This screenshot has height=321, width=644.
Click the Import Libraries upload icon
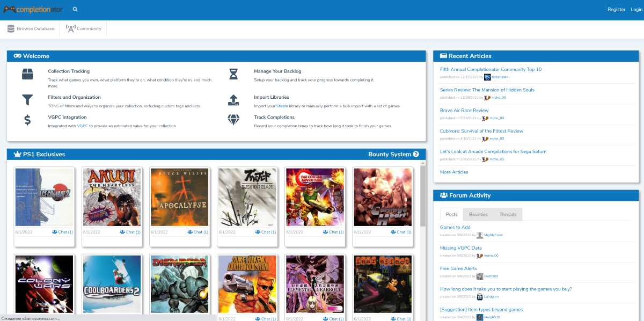tap(233, 100)
